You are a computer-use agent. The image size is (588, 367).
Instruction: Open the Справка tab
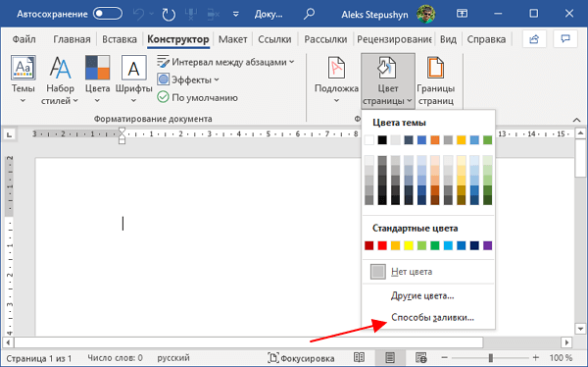(486, 39)
